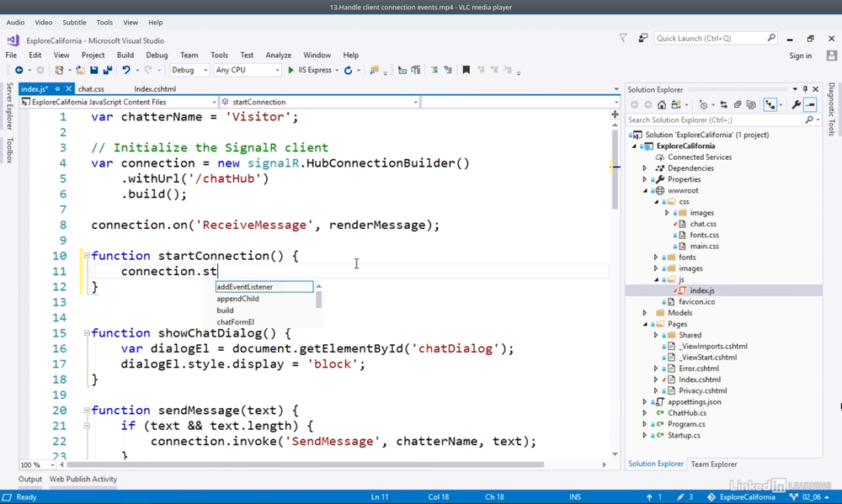Image resolution: width=842 pixels, height=504 pixels.
Task: Open the Debug configuration dropdown
Action: click(189, 71)
